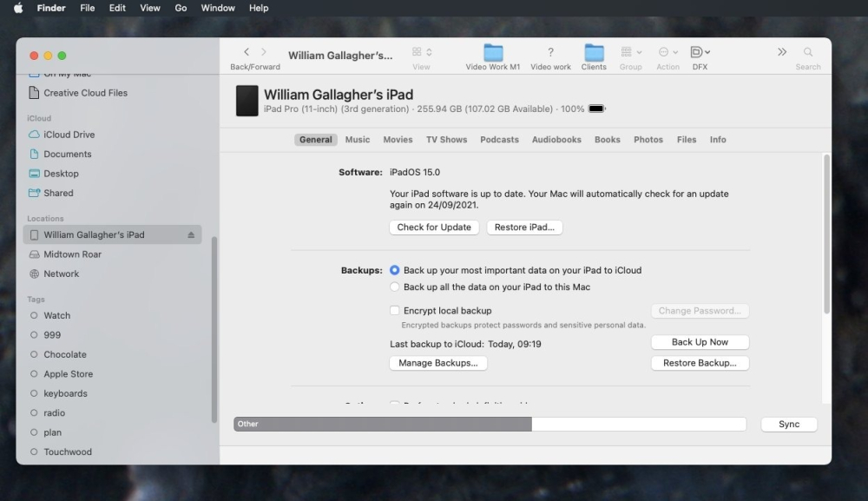Click the Apple menu logo

18,8
